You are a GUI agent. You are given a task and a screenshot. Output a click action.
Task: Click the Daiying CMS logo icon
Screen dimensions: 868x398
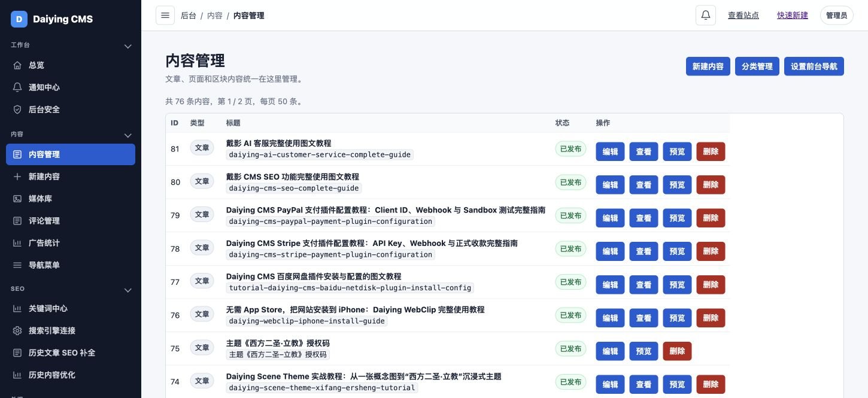tap(19, 19)
